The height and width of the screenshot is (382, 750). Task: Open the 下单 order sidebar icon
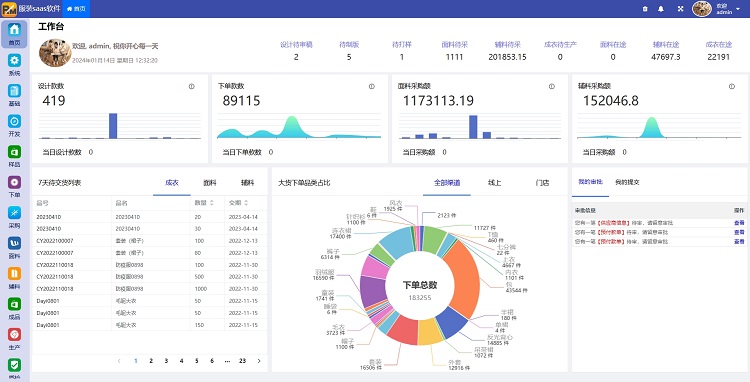click(x=14, y=186)
